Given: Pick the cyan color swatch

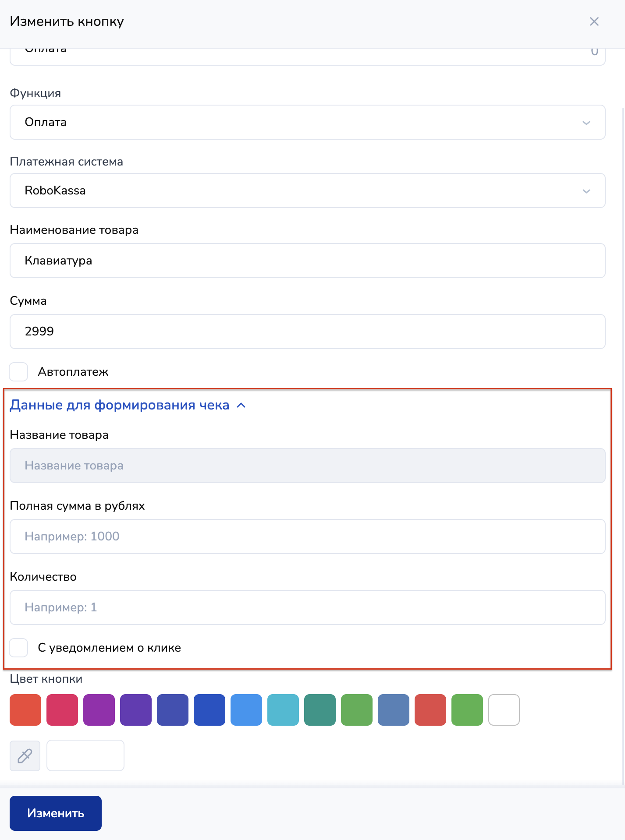Looking at the screenshot, I should tap(283, 710).
